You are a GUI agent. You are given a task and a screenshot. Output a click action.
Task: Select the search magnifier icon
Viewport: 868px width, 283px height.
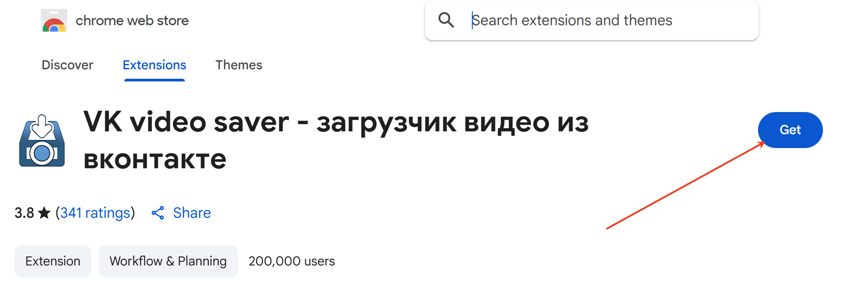click(446, 20)
